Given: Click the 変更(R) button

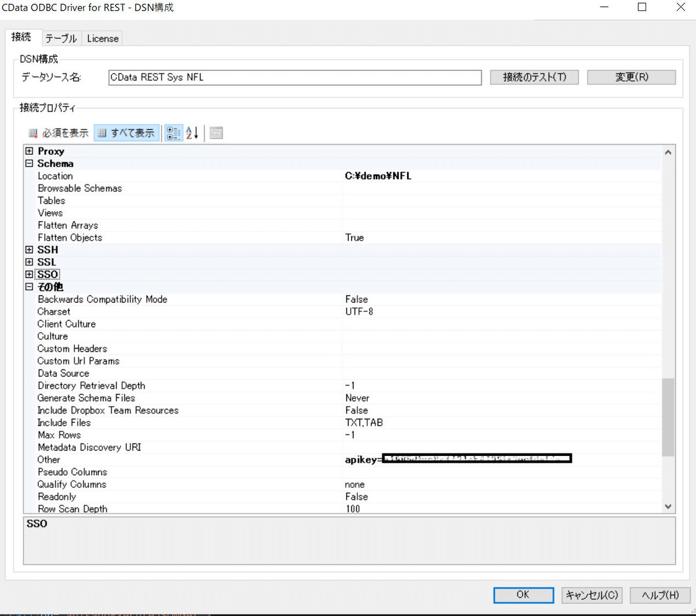Looking at the screenshot, I should (632, 77).
